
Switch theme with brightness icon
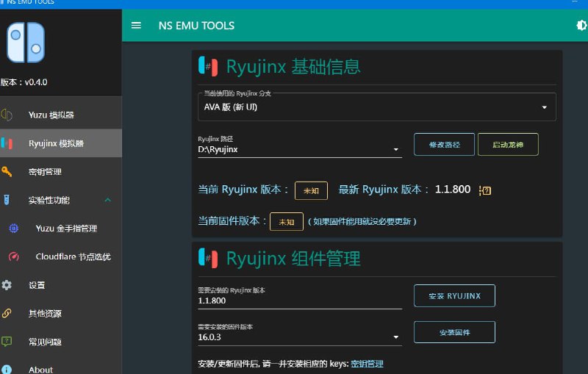pos(581,26)
